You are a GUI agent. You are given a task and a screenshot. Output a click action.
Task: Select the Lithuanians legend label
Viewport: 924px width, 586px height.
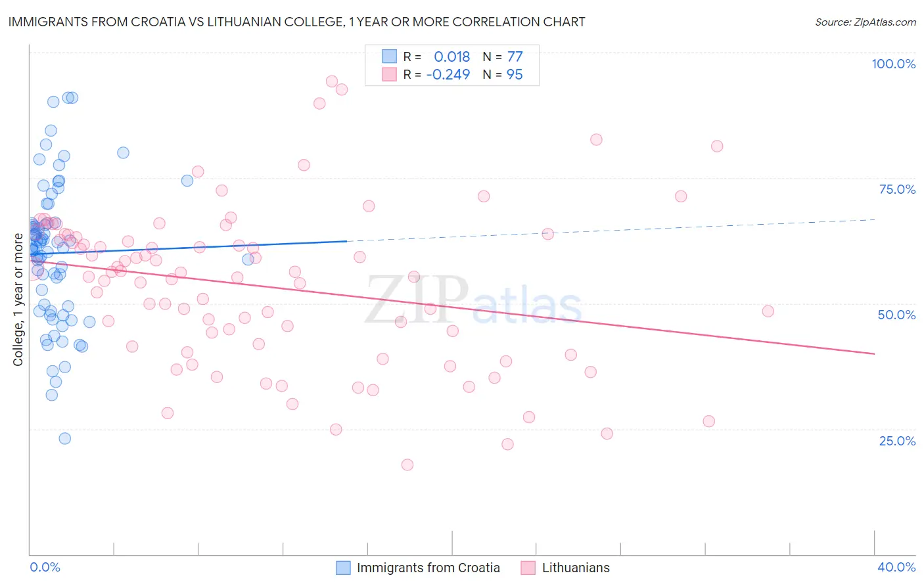point(576,568)
